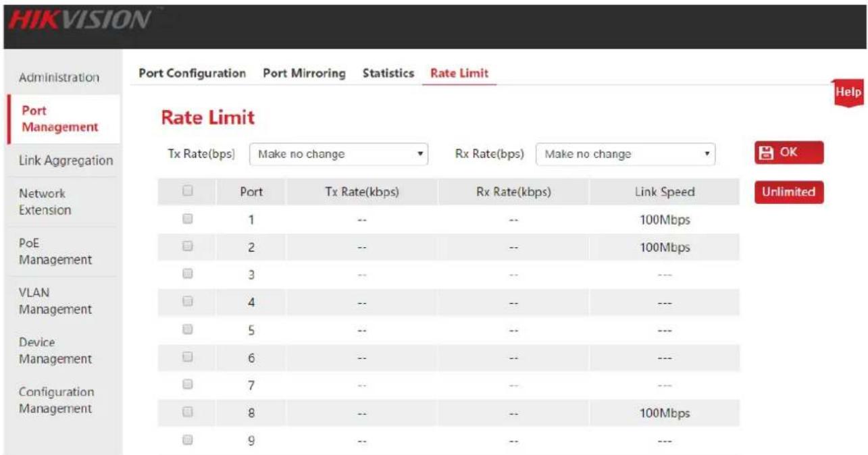Check the box for port 6
Screen dimensions: 868x455
188,358
